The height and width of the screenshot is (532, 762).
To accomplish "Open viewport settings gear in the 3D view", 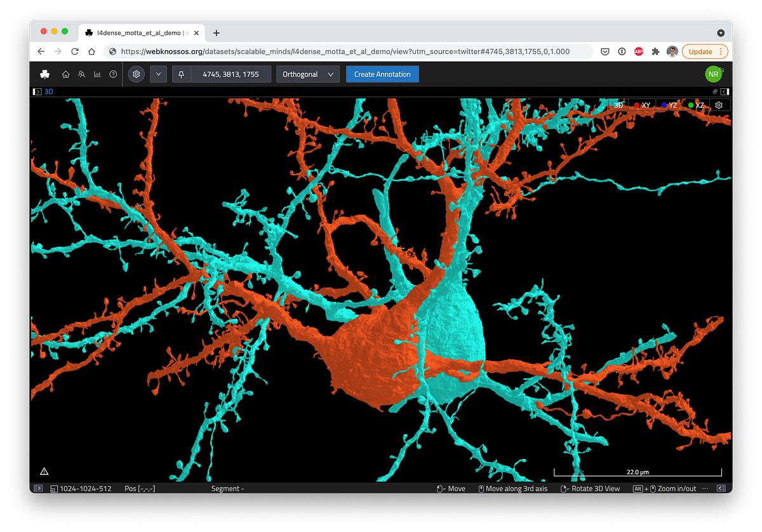I will [x=718, y=105].
